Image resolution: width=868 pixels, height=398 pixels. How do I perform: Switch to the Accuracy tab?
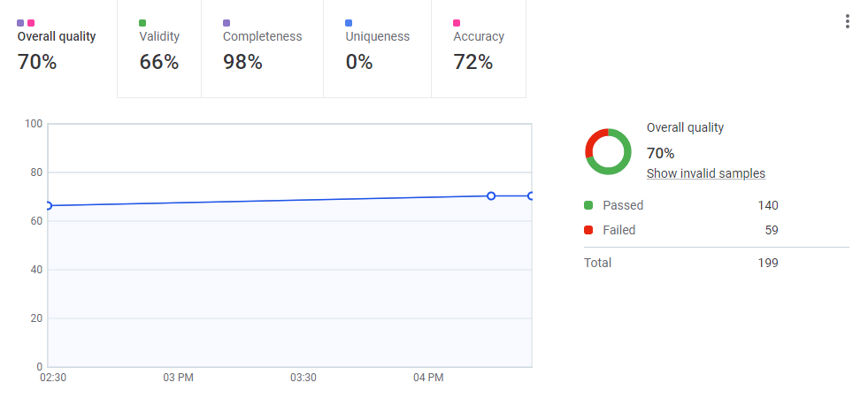[x=478, y=48]
